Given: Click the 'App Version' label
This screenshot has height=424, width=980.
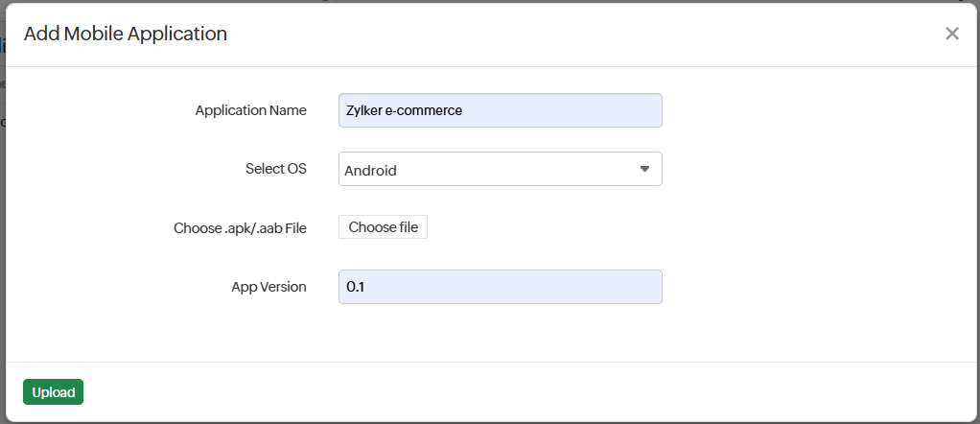Looking at the screenshot, I should tap(268, 287).
